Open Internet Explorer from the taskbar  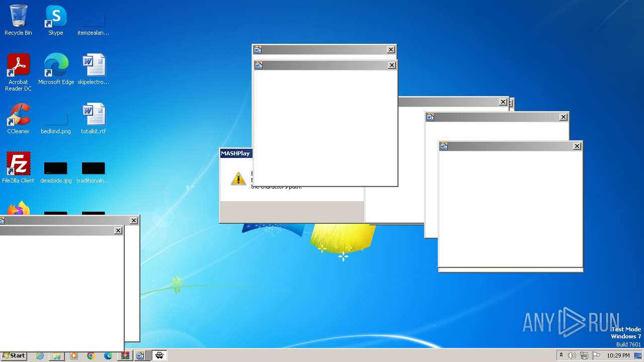[x=40, y=355]
